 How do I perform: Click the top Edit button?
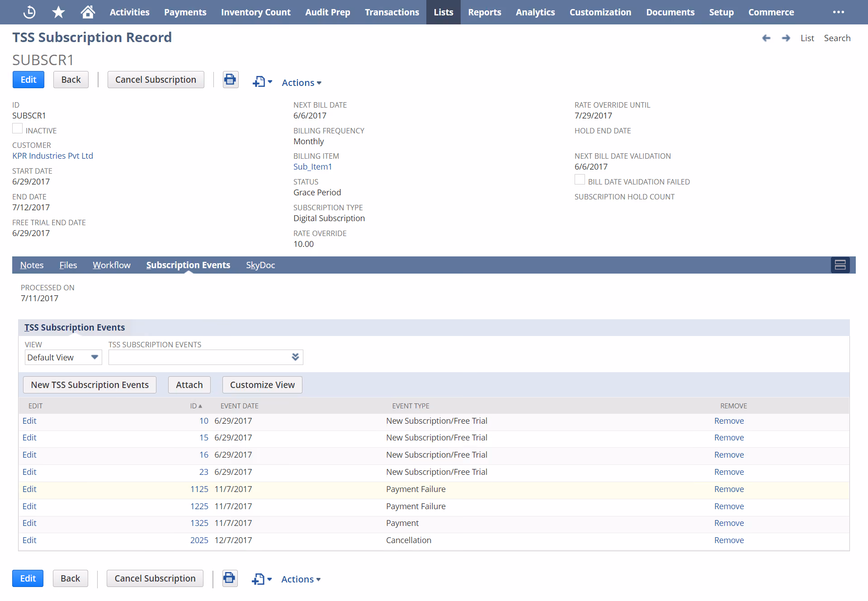point(28,80)
